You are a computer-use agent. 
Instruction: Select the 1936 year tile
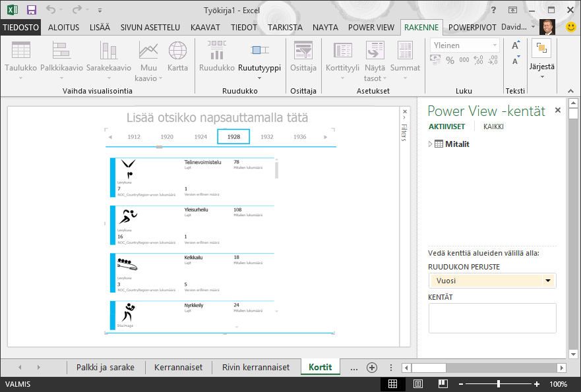300,136
